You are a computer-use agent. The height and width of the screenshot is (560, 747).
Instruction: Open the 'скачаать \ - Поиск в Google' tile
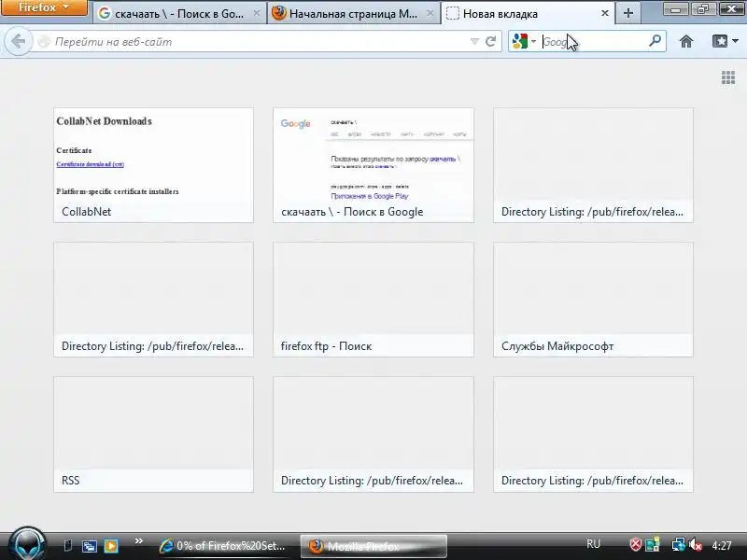coord(373,165)
